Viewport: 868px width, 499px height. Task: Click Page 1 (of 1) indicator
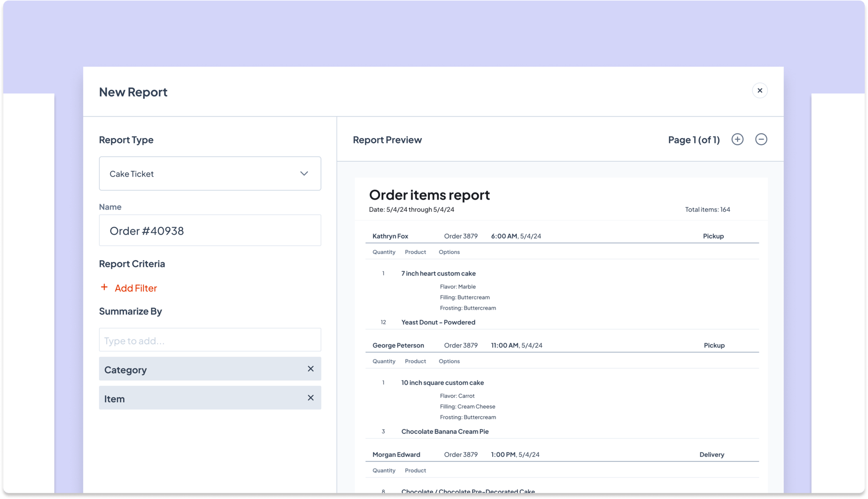click(x=694, y=140)
